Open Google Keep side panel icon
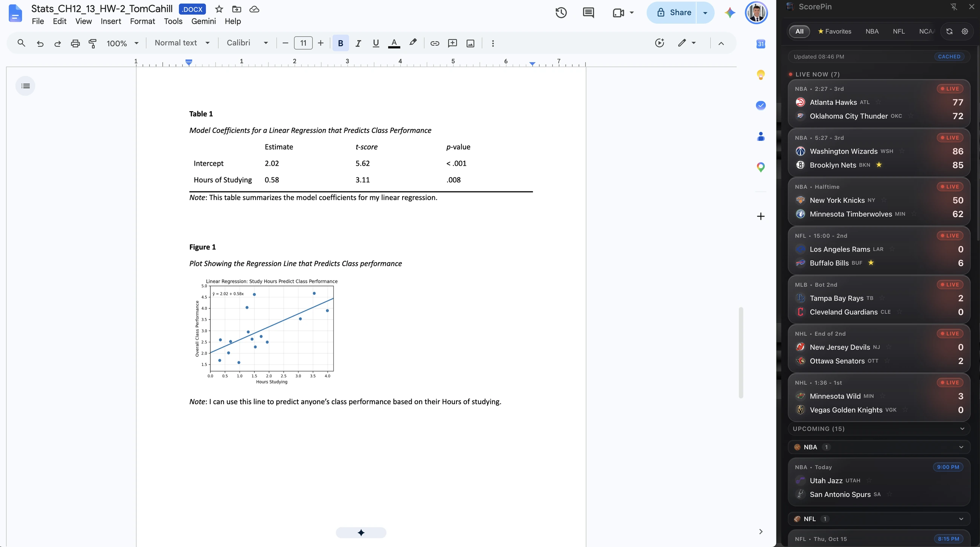The image size is (980, 547). 761,75
